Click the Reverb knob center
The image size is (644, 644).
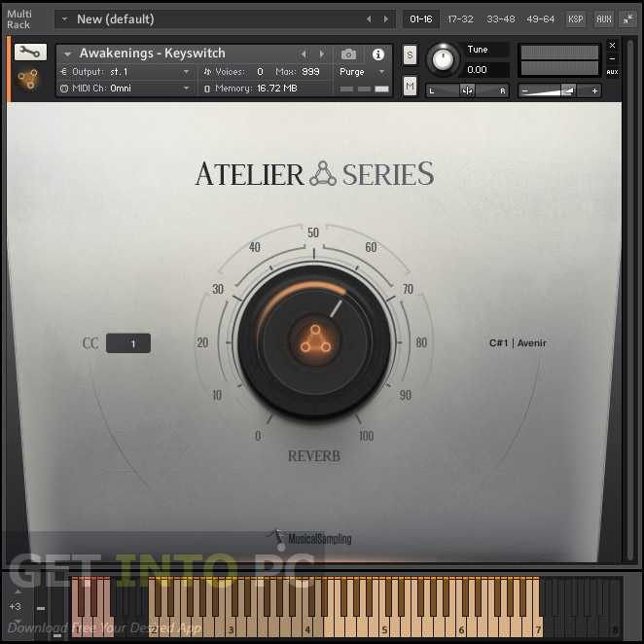click(x=314, y=341)
